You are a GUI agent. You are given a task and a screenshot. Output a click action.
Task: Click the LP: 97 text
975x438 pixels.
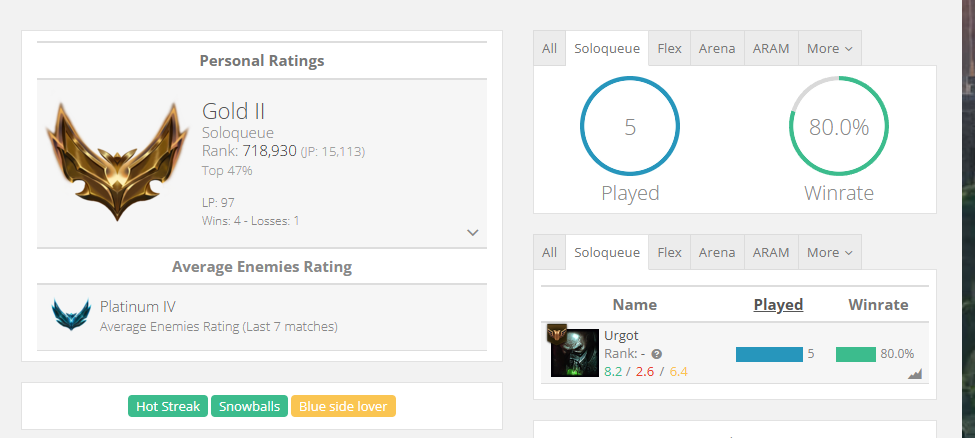(218, 202)
